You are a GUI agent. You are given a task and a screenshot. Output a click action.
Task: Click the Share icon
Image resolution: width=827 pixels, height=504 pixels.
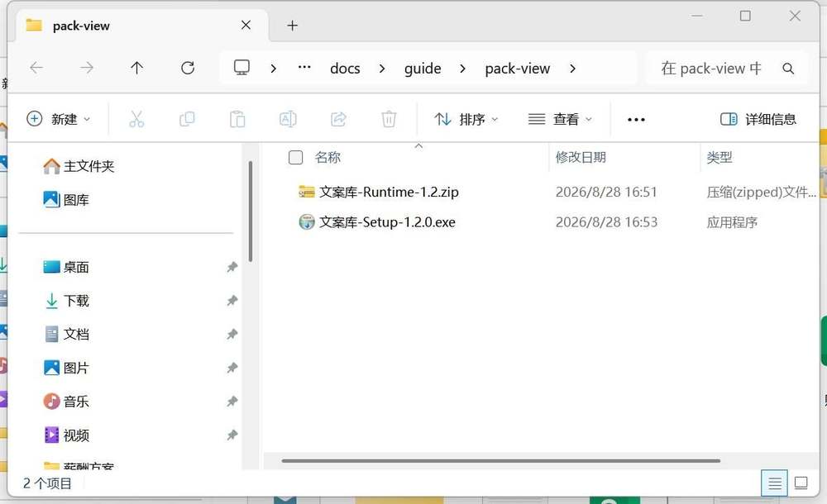click(338, 119)
